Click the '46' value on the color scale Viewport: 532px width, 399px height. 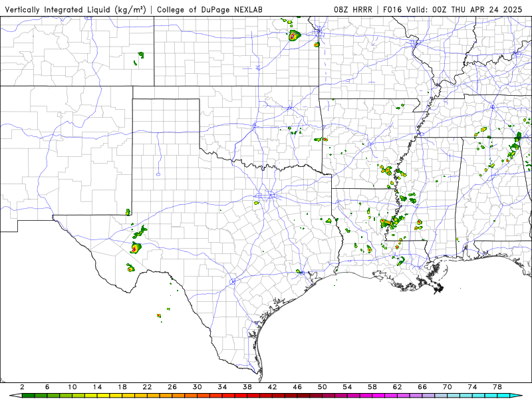click(x=297, y=387)
